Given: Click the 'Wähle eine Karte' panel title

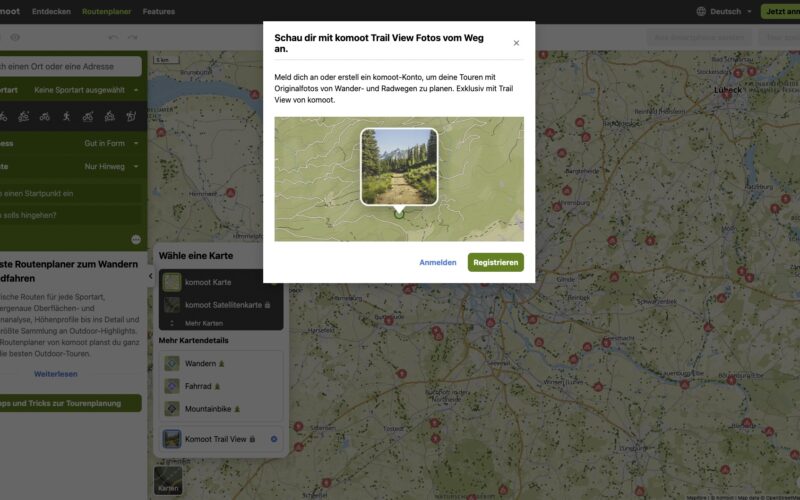Looking at the screenshot, I should click(x=196, y=256).
